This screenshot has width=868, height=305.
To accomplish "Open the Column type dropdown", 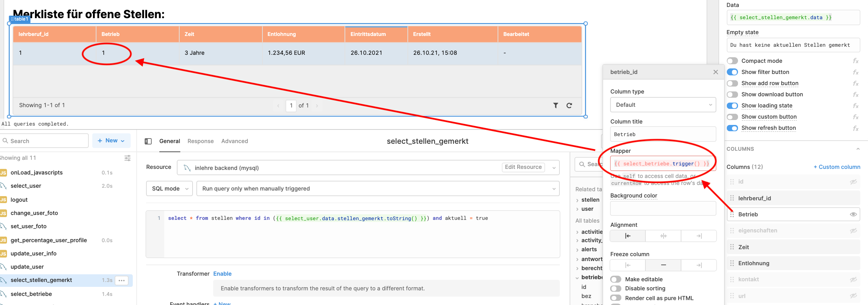I will [x=663, y=105].
